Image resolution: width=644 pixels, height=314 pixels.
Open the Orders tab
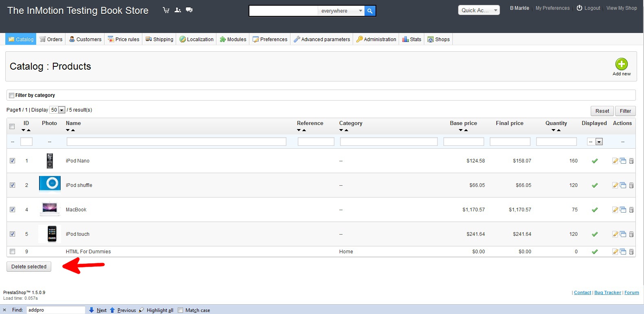point(51,40)
